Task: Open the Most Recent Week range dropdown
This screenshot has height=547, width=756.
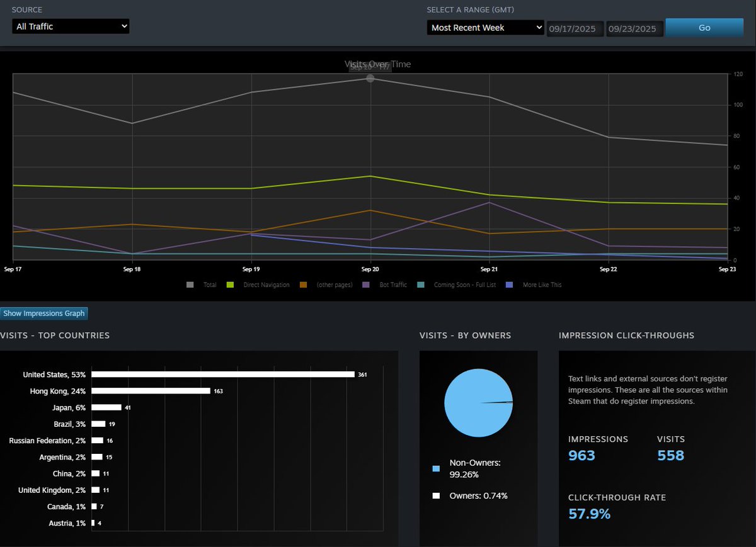Action: pyautogui.click(x=486, y=28)
